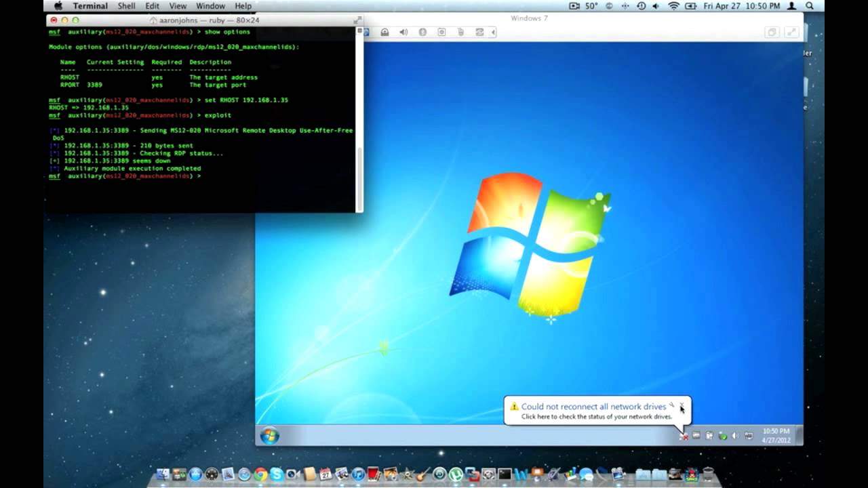Open the Calendar icon in the Dock

coord(326,474)
